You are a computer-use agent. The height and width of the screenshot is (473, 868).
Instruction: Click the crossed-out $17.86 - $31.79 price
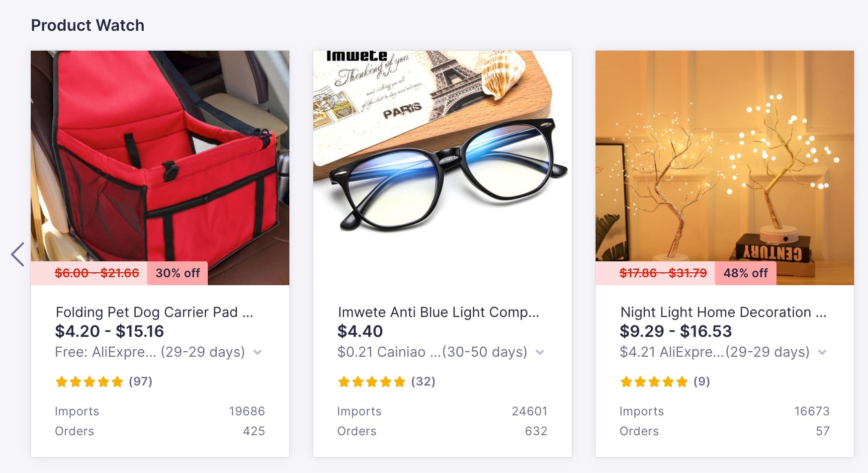(663, 273)
